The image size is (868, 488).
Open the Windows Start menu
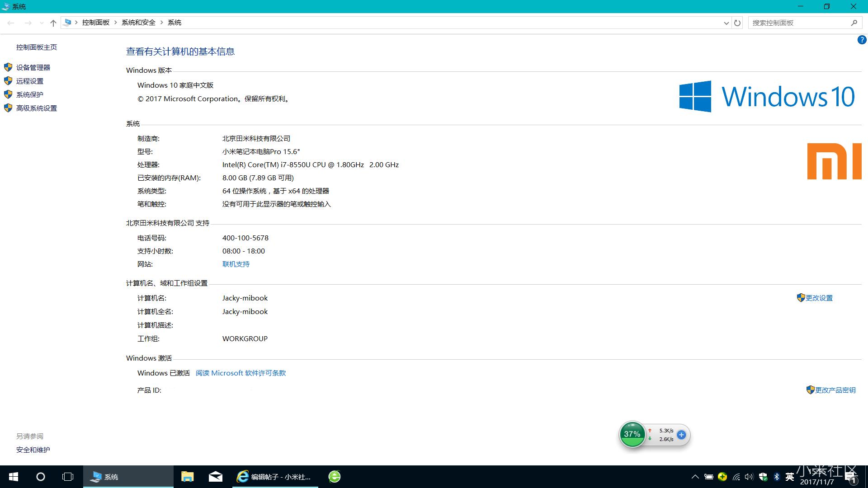click(14, 477)
